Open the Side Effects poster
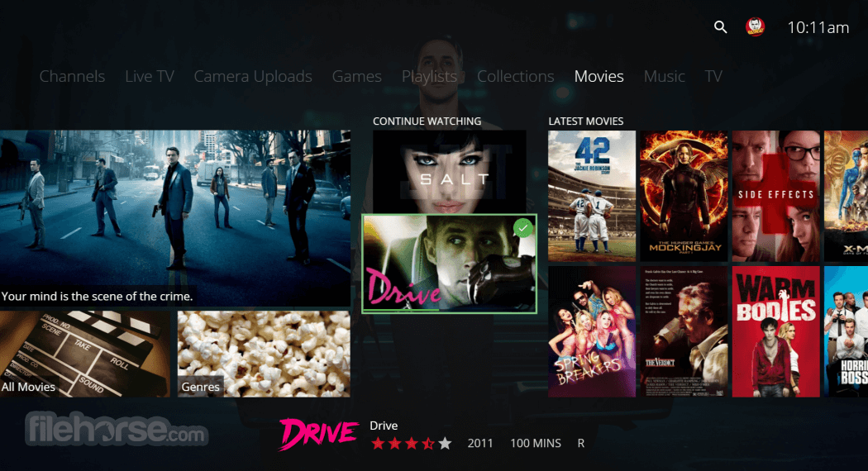The width and height of the screenshot is (868, 471). click(775, 196)
